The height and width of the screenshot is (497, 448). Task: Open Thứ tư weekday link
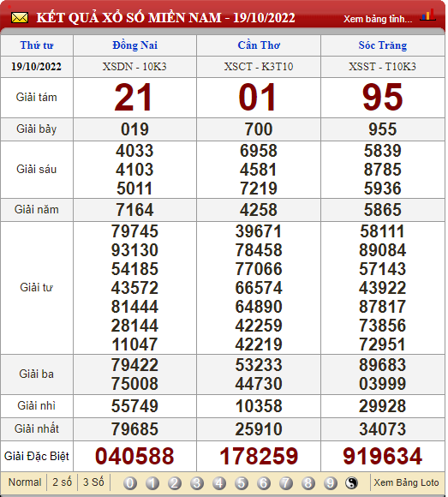pyautogui.click(x=37, y=45)
